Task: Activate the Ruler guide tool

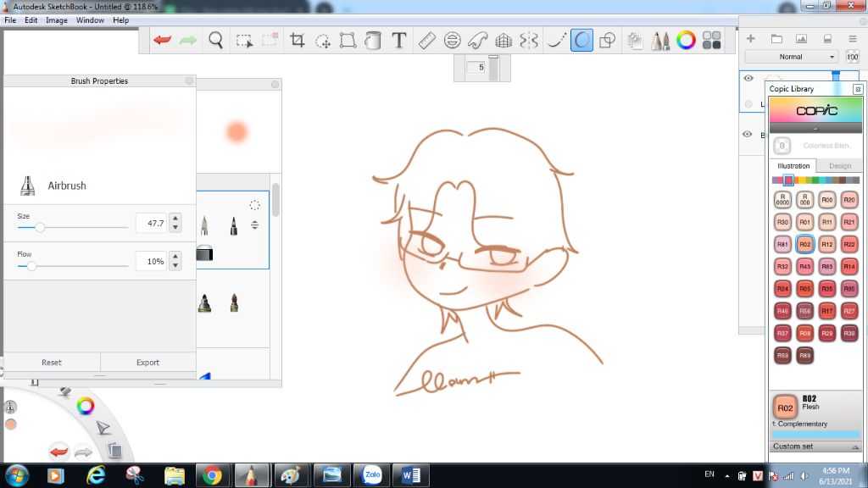Action: pos(426,41)
